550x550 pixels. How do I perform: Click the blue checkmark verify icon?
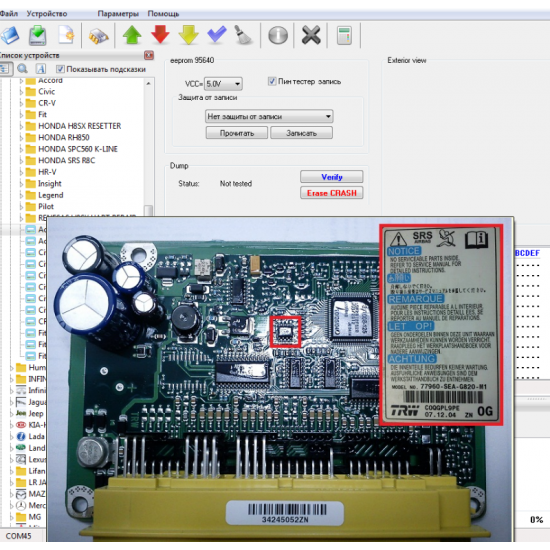[216, 34]
